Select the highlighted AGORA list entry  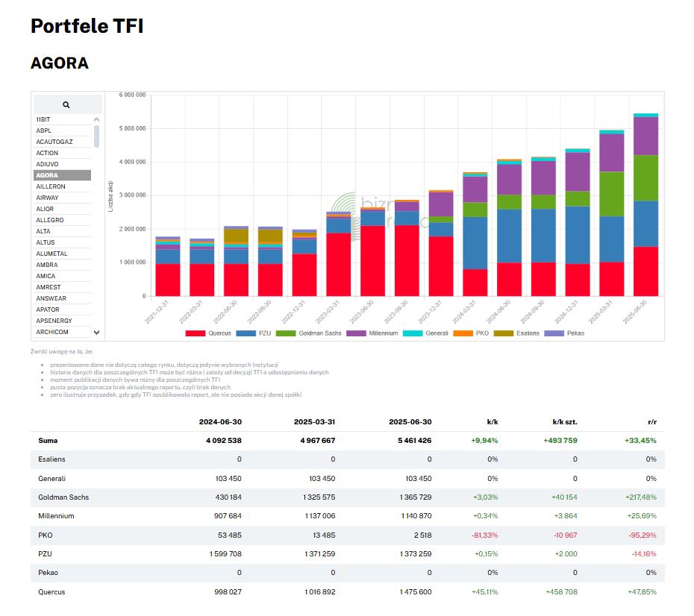[x=63, y=175]
